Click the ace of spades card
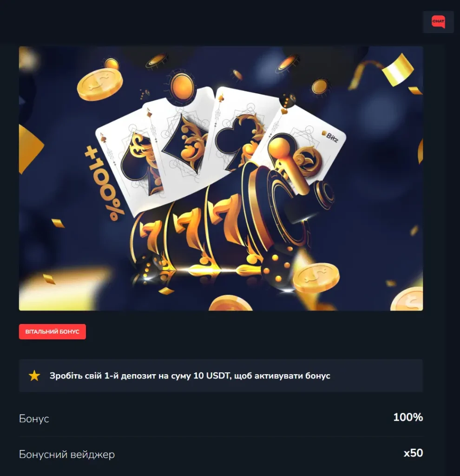 [127, 164]
